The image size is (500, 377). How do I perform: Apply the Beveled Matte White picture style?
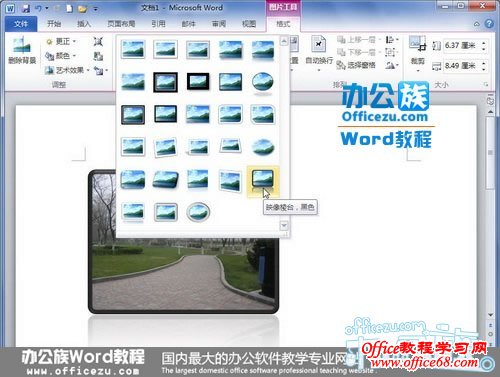tap(165, 49)
